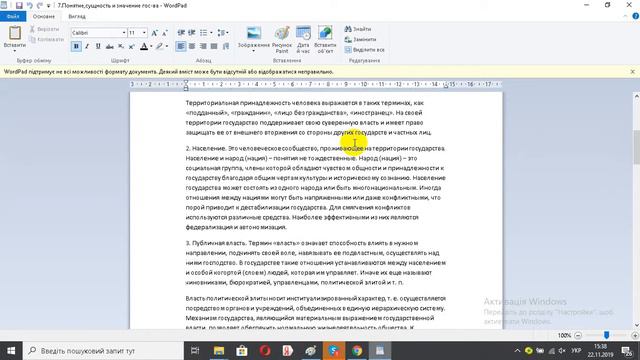Switch to the Основне ribbon tab
Image resolution: width=640 pixels, height=360 pixels.
coord(44,16)
